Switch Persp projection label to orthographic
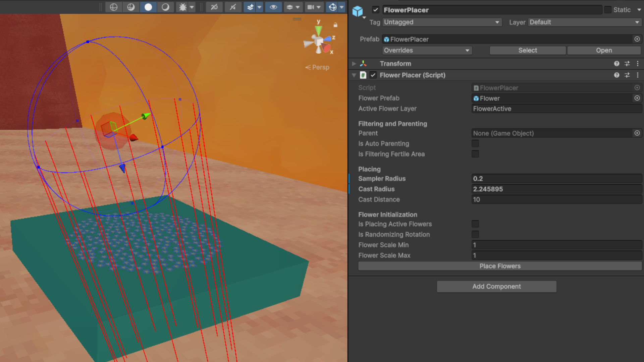 317,67
